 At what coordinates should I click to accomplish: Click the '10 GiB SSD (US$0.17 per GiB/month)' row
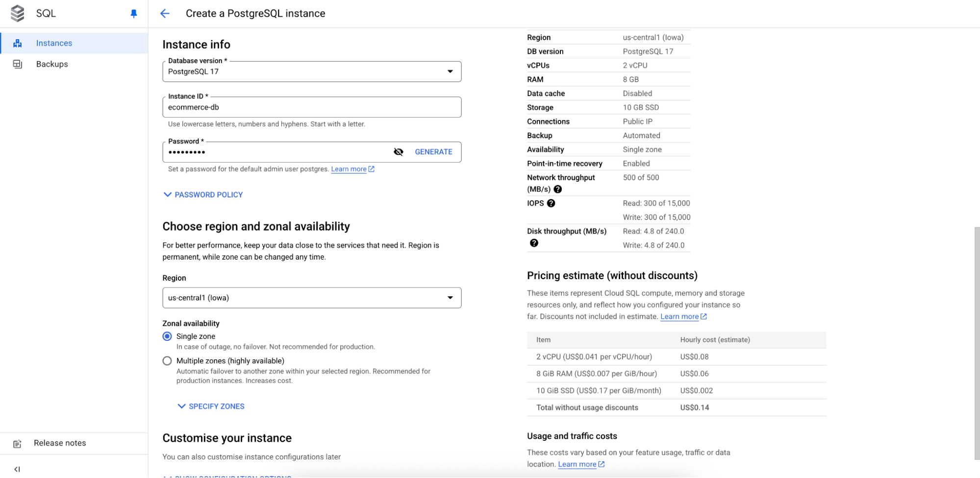[x=677, y=391]
